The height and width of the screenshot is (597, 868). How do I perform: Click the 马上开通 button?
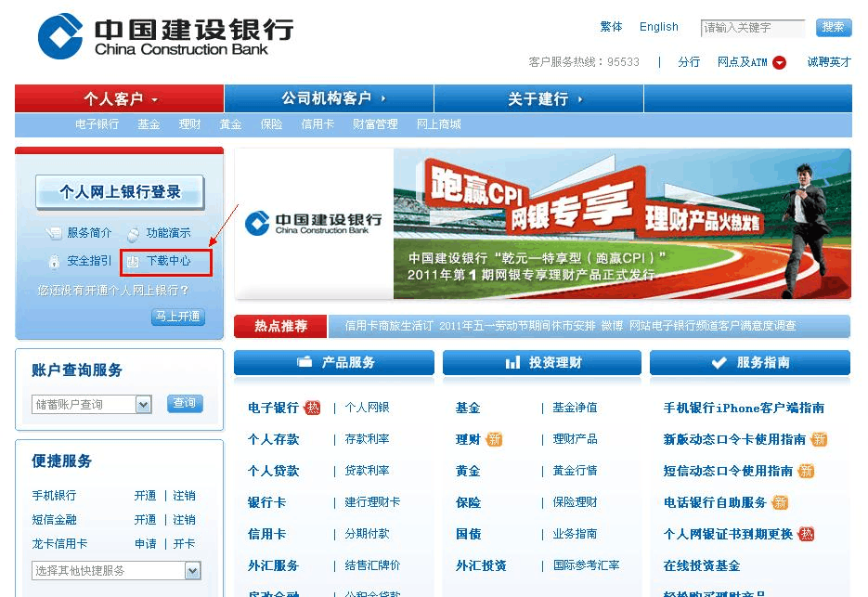(176, 316)
